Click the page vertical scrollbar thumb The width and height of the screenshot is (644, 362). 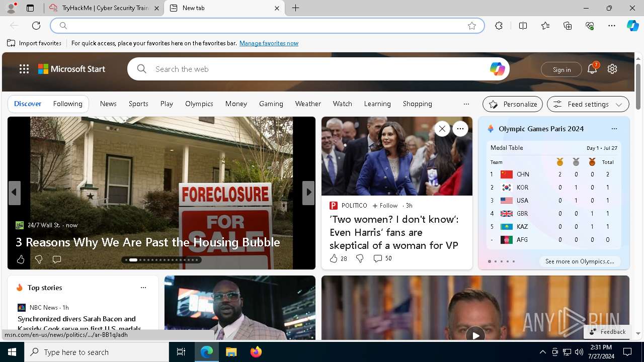638,86
